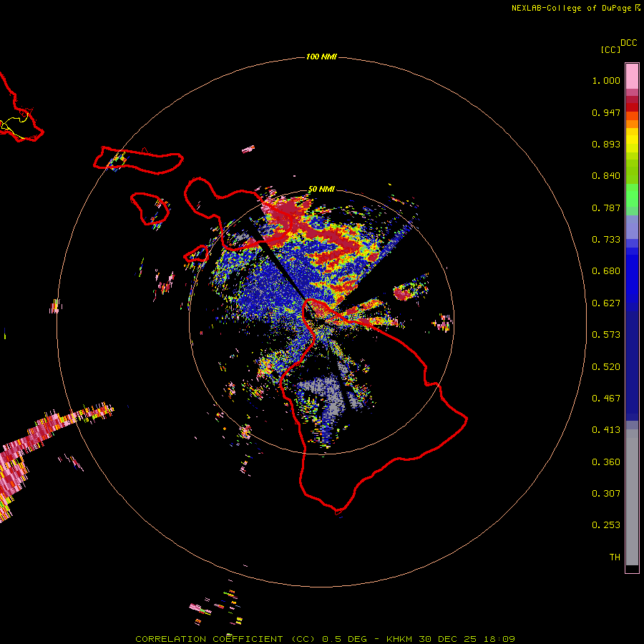Click the 0.893 scale value
The image size is (644, 644).
(x=606, y=144)
